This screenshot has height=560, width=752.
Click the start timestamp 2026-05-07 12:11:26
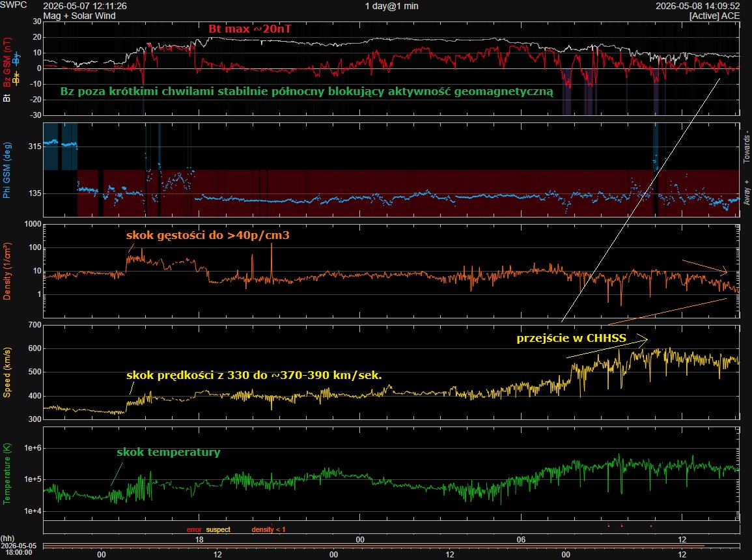point(85,7)
